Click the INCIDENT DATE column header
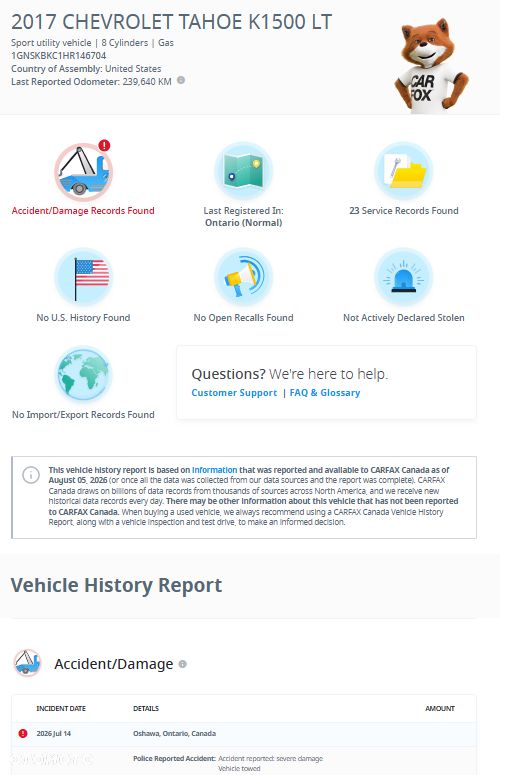The image size is (520, 775). [x=61, y=708]
